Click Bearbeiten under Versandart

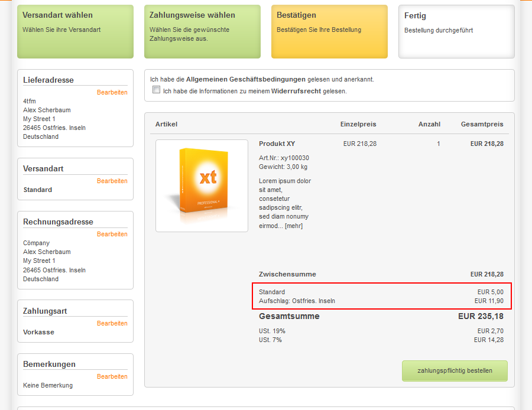click(112, 181)
